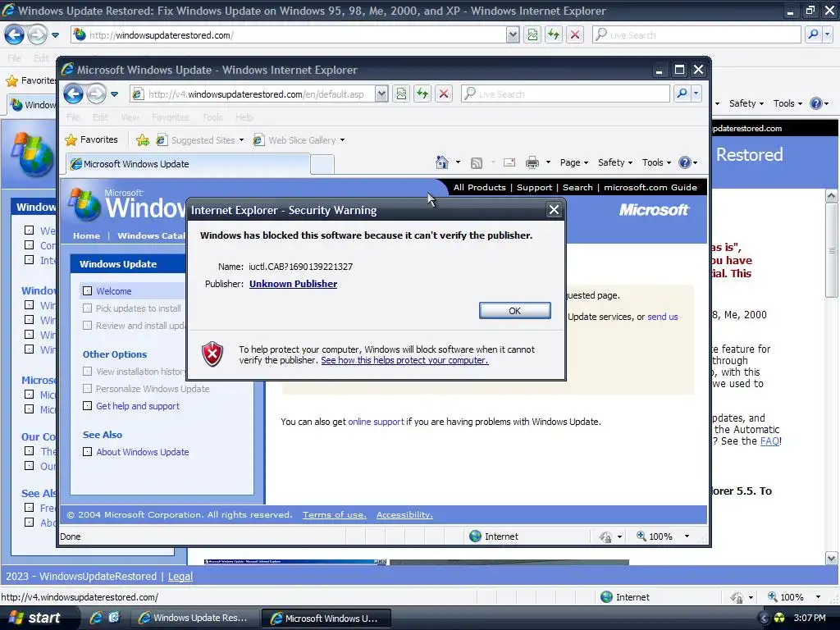Click Compatibility View icon in background window

(532, 35)
